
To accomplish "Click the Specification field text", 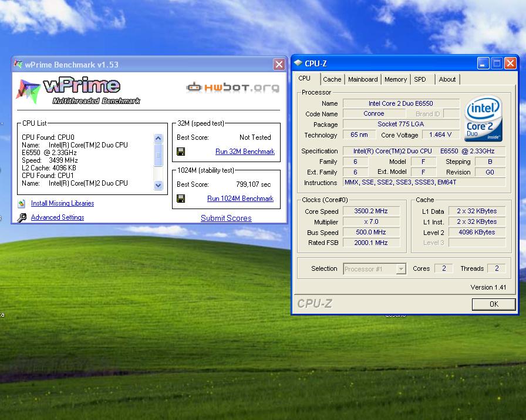I will (x=424, y=151).
